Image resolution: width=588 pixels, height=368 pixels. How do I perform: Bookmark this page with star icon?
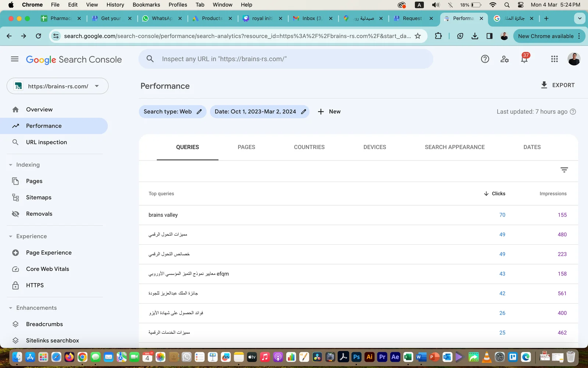coord(417,36)
